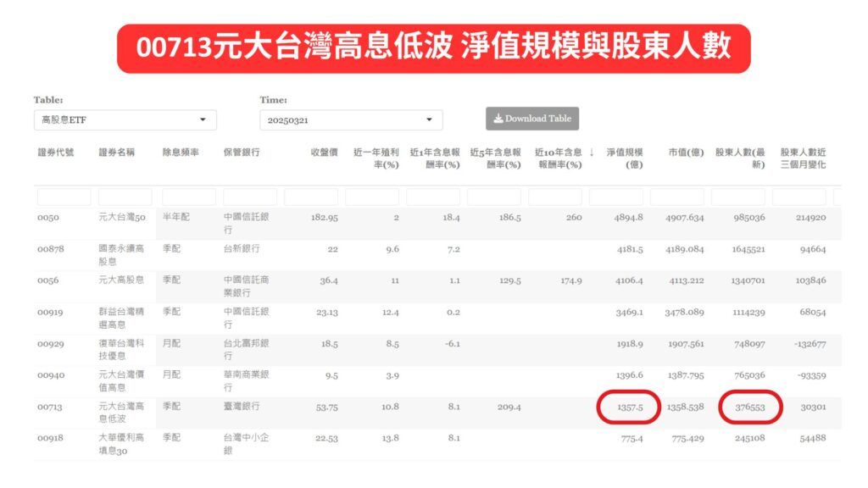The width and height of the screenshot is (868, 488).
Task: Expand the 保管銀行 column header options
Action: point(240,152)
